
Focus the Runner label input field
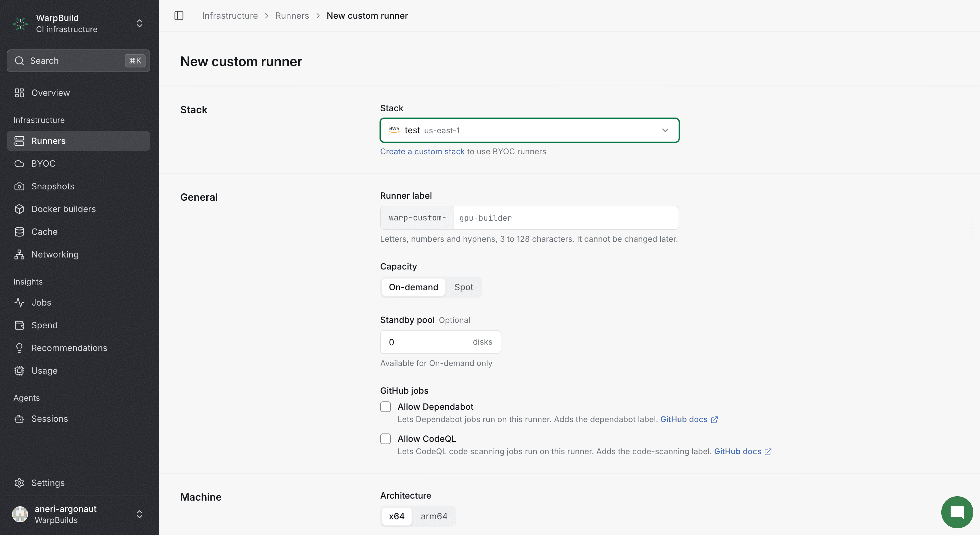pos(566,218)
